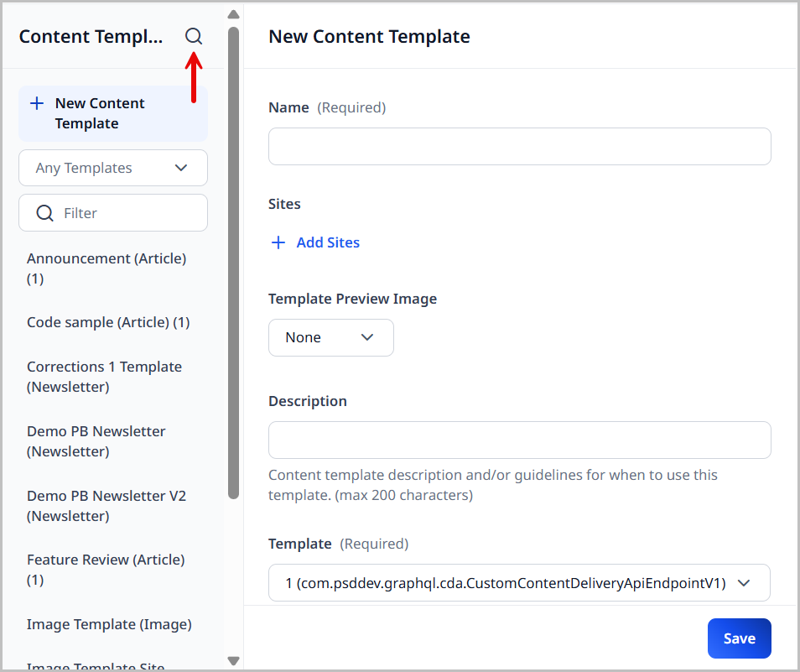Open the Demo PB Newsletter V2 template
This screenshot has width=800, height=672.
coord(106,505)
